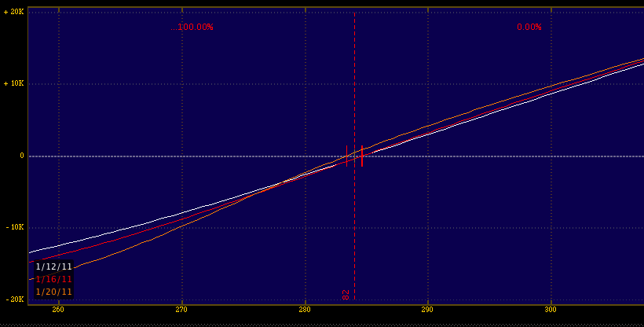Viewport: 644px width, 327px height.
Task: Click the red vertical marker on zero line
Action: click(362, 156)
